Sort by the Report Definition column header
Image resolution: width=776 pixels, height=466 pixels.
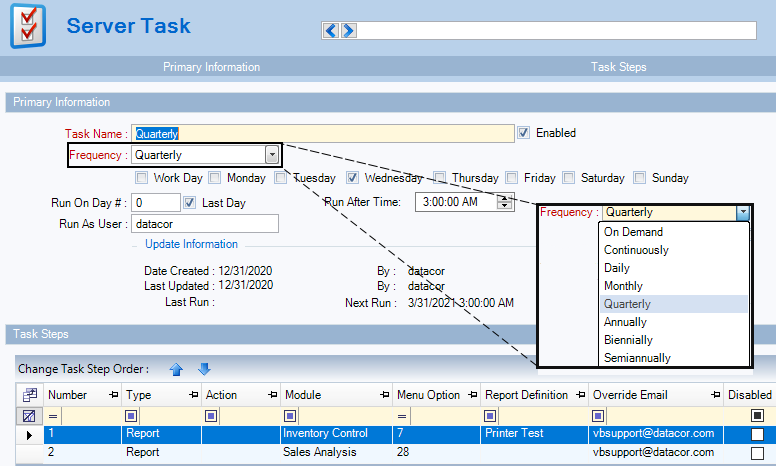point(526,395)
